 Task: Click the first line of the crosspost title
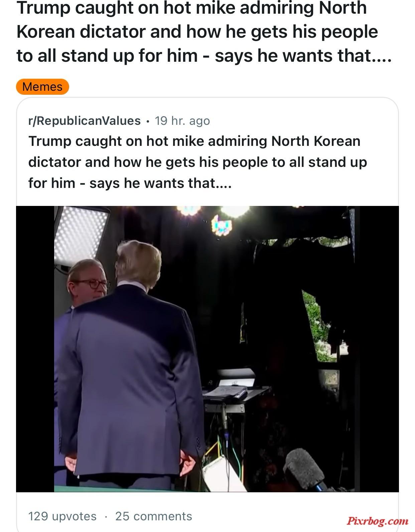[x=194, y=141]
